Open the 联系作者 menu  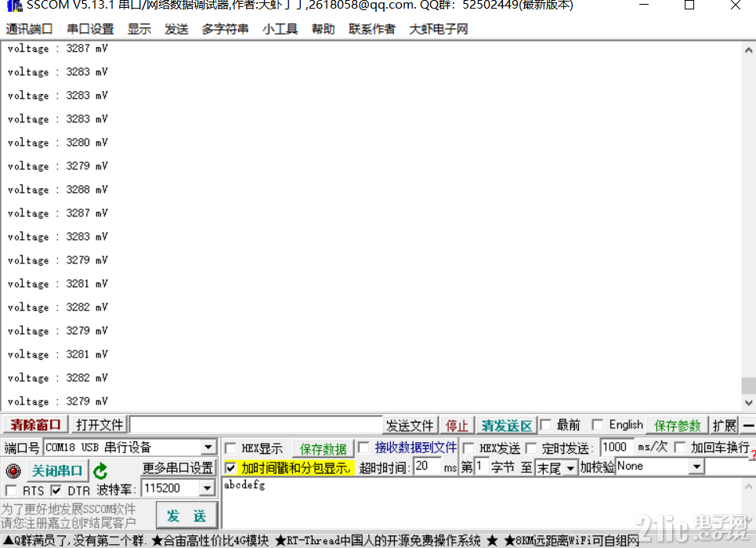[x=371, y=29]
